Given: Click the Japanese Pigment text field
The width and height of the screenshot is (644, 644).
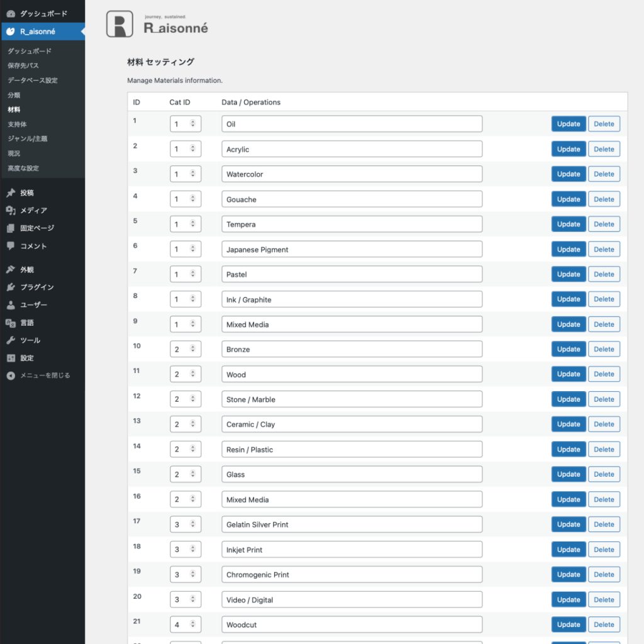Looking at the screenshot, I should 352,249.
